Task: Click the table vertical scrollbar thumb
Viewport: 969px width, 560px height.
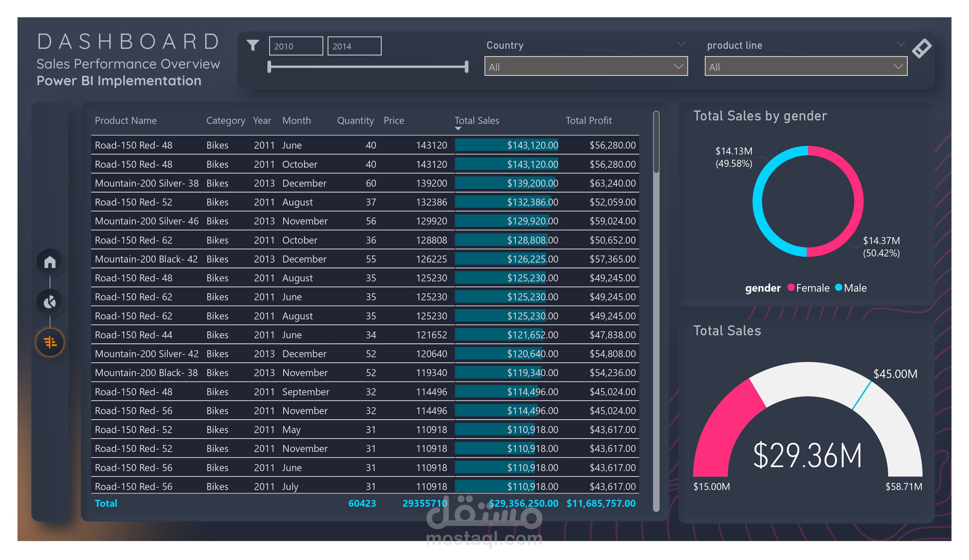Action: 656,142
